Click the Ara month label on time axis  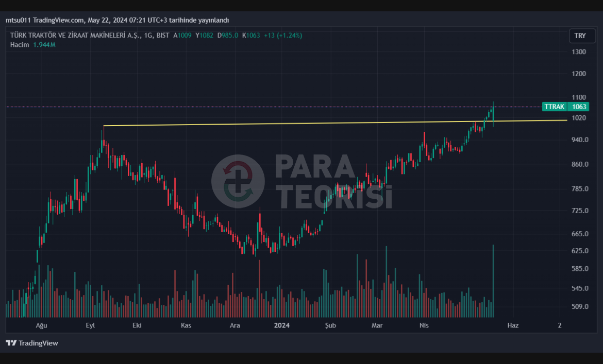235,325
